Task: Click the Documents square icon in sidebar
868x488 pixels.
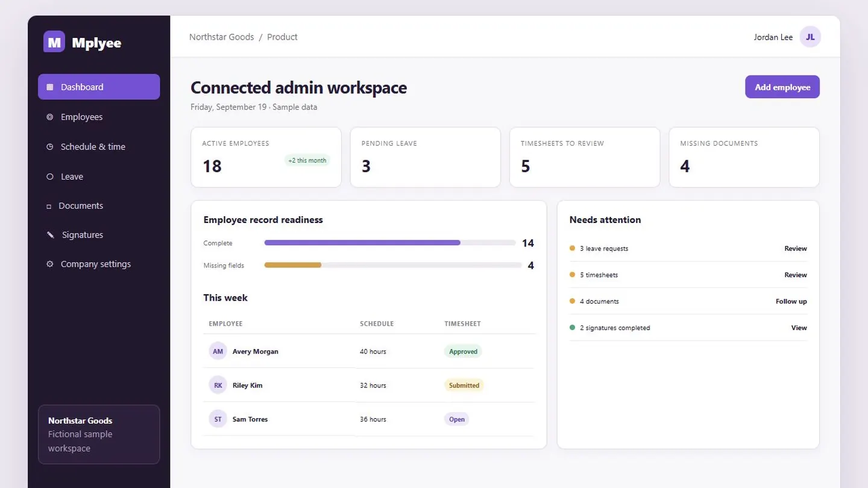Action: click(49, 206)
